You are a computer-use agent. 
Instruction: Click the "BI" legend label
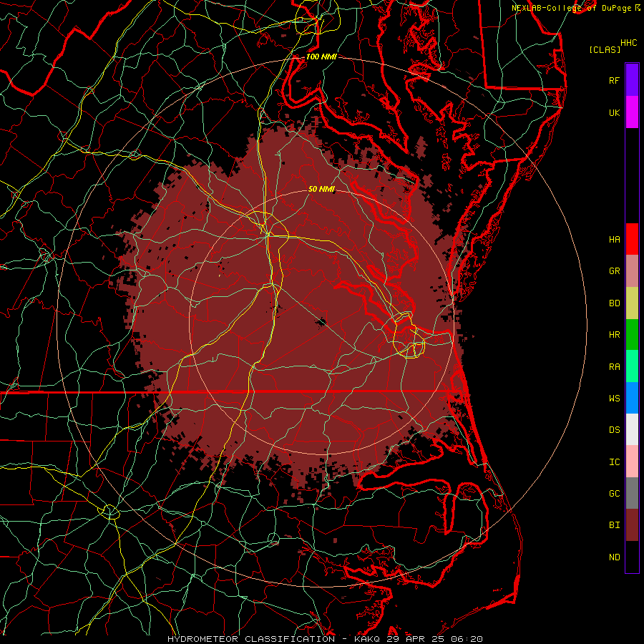click(x=614, y=525)
